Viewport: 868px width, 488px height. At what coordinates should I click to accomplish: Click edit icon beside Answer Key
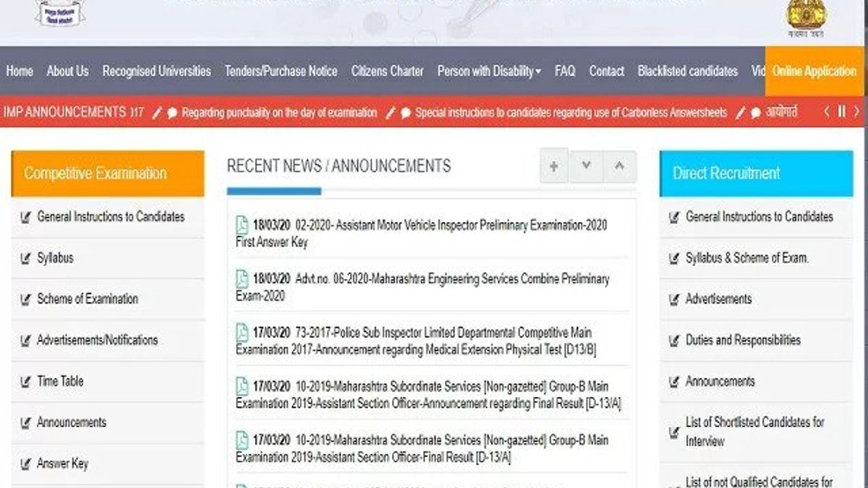coord(25,463)
